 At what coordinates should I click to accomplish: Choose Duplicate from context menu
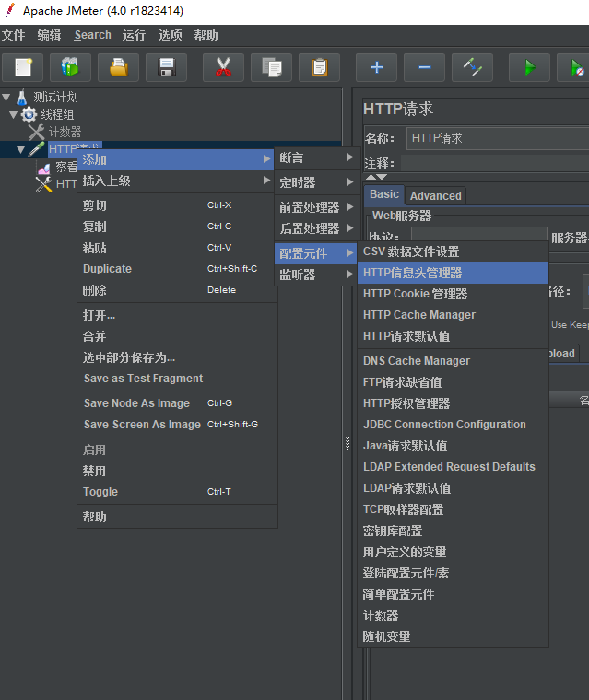pyautogui.click(x=177, y=269)
